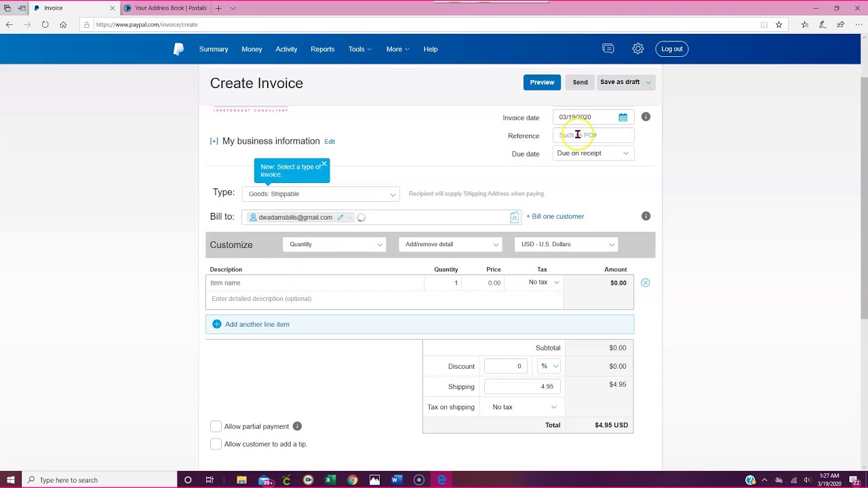The width and height of the screenshot is (868, 488).
Task: Click the Reference input field
Action: pyautogui.click(x=593, y=135)
